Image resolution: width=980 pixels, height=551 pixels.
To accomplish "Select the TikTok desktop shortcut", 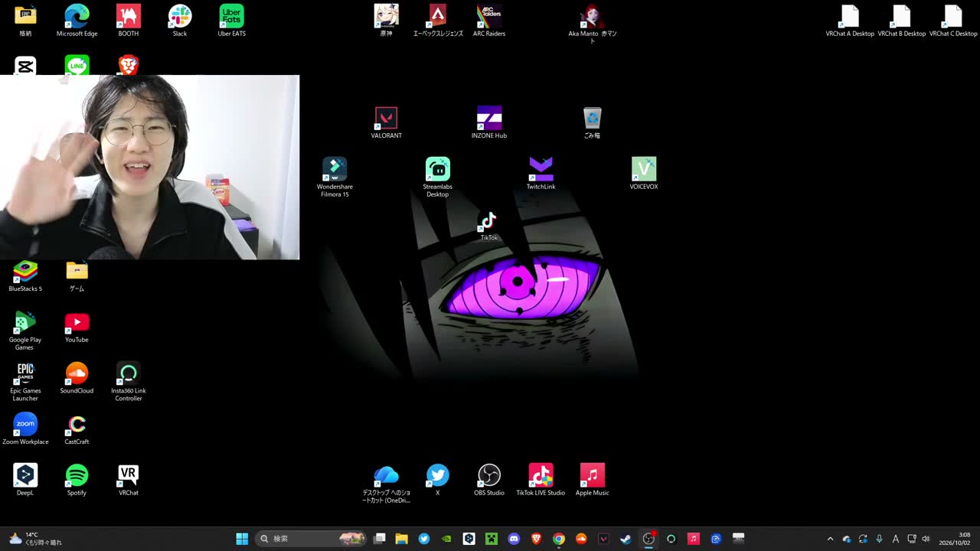I will (488, 225).
